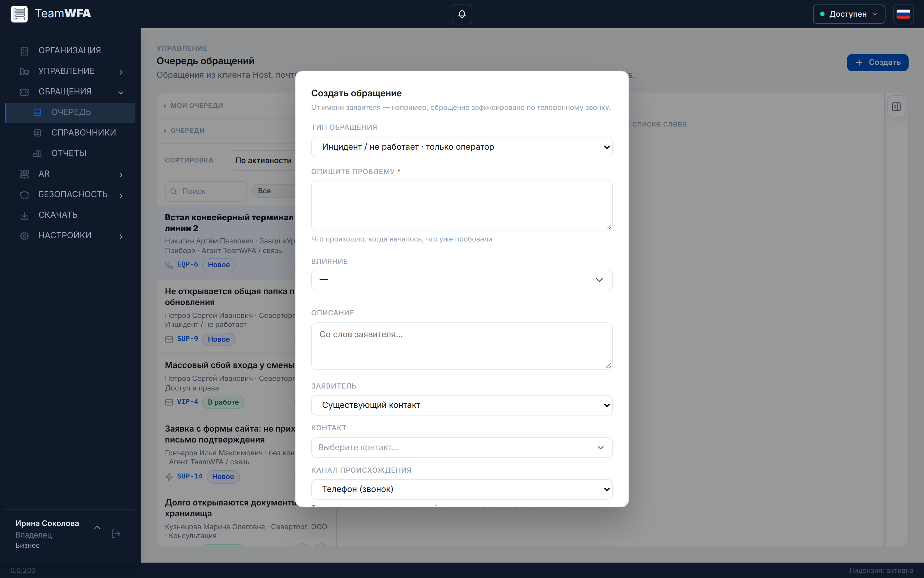Open the ОТЧЁТЫ menu item
The image size is (924, 578).
(x=71, y=153)
